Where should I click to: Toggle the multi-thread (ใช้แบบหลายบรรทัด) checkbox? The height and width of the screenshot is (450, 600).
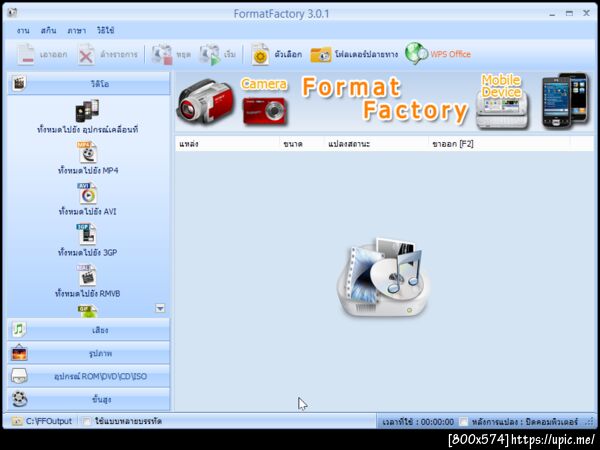tap(86, 421)
